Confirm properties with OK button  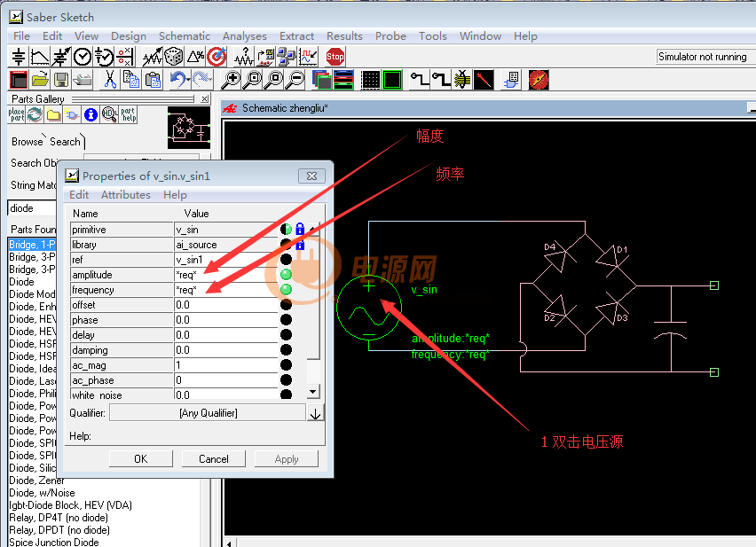141,459
